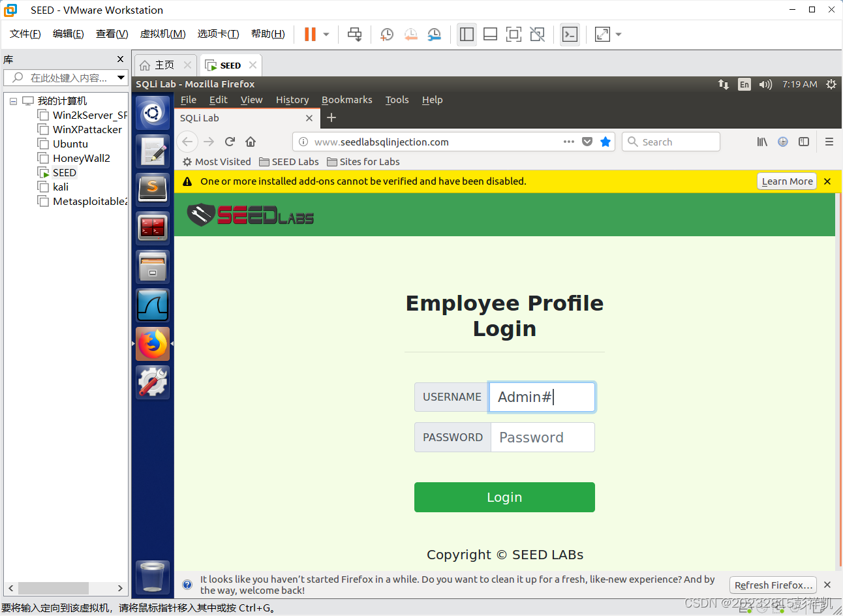Image resolution: width=843 pixels, height=616 pixels.
Task: Open the session gear menu
Action: click(x=831, y=84)
